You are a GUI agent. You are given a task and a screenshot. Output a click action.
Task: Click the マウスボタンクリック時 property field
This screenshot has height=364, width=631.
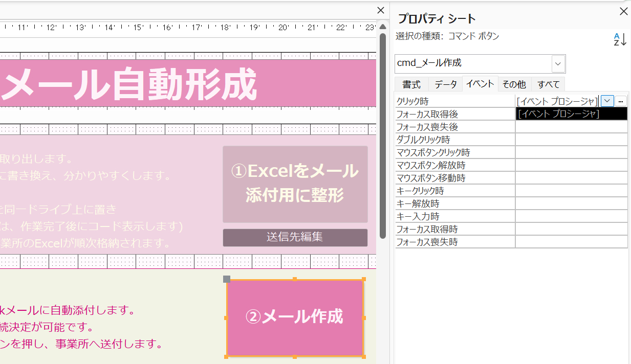point(571,152)
